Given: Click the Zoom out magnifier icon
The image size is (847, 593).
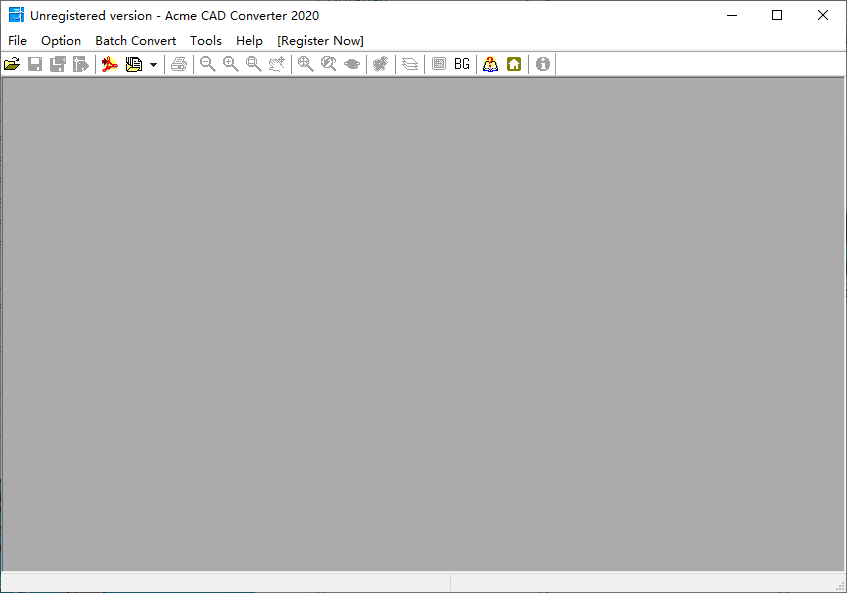Looking at the screenshot, I should [x=207, y=64].
